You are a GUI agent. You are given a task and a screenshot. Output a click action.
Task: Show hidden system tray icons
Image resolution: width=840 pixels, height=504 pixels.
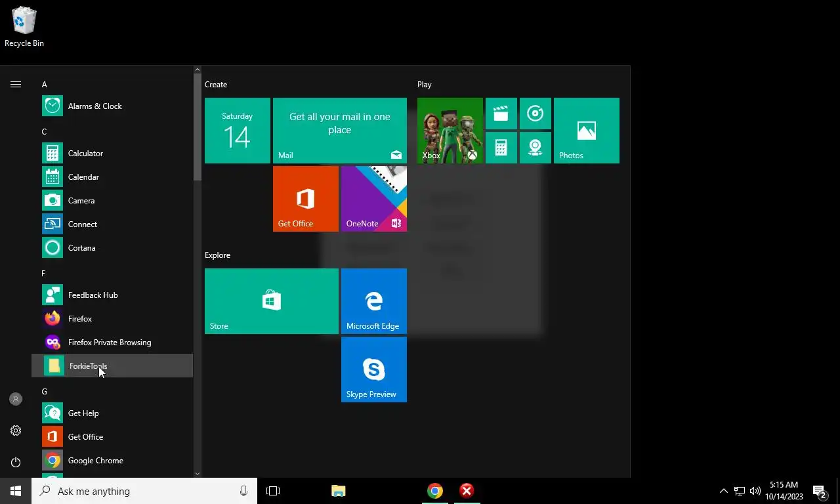point(724,491)
